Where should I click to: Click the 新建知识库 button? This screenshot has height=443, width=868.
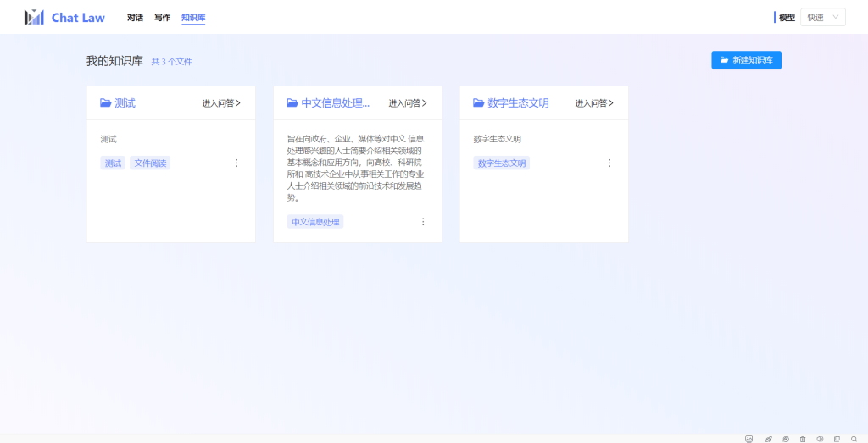pyautogui.click(x=746, y=60)
